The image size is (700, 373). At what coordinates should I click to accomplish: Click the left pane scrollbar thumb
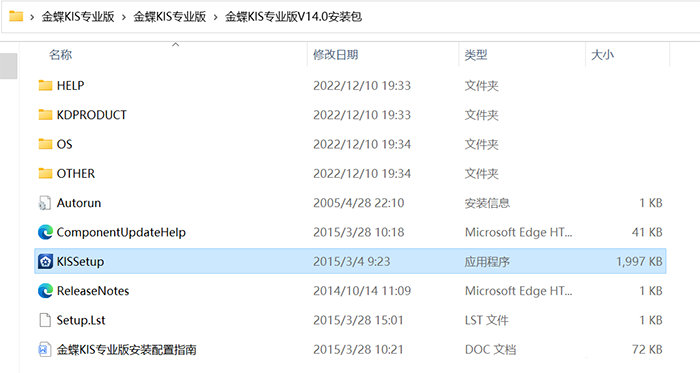click(x=8, y=66)
